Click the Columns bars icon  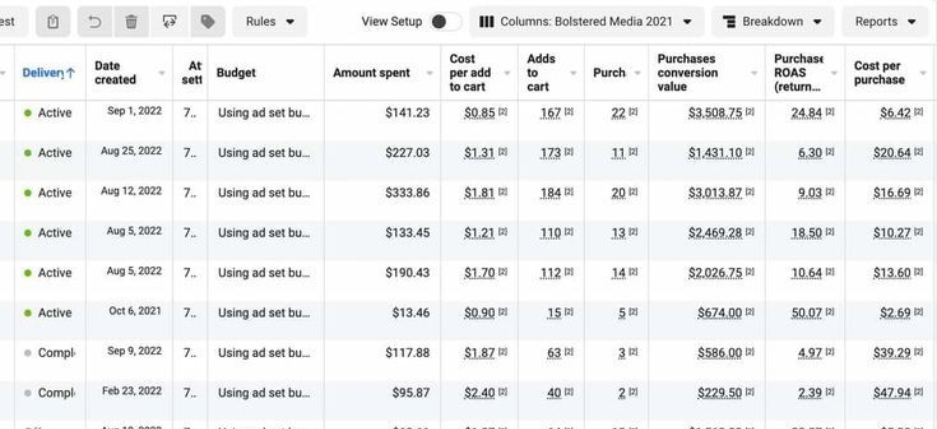[486, 22]
